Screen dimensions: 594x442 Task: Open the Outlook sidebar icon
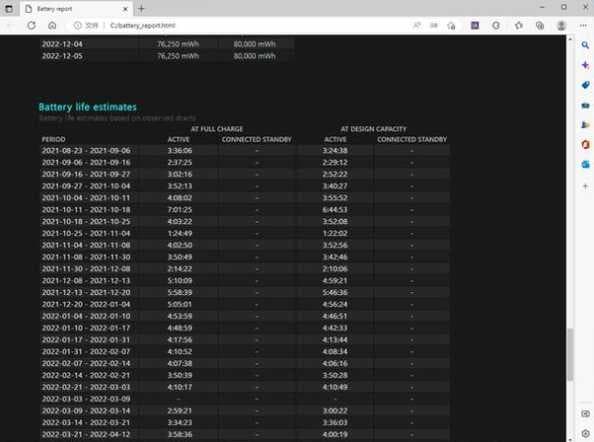pyautogui.click(x=585, y=164)
